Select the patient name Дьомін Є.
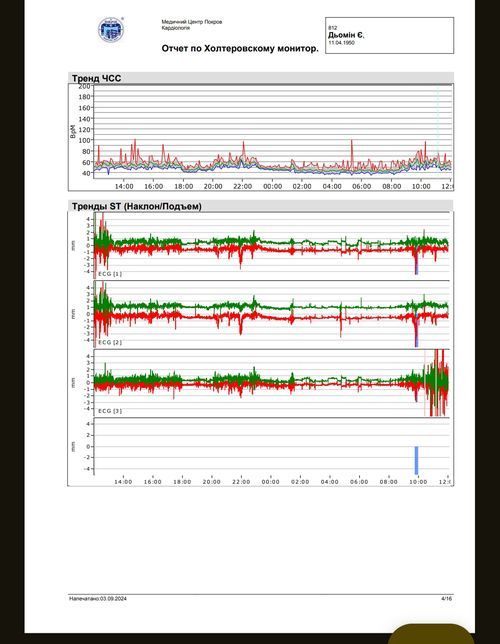 pos(346,35)
